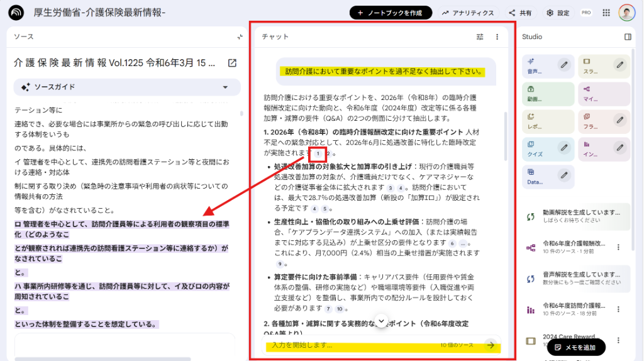This screenshot has height=361, width=644.
Task: Click the チャット panel heading
Action: (x=275, y=36)
